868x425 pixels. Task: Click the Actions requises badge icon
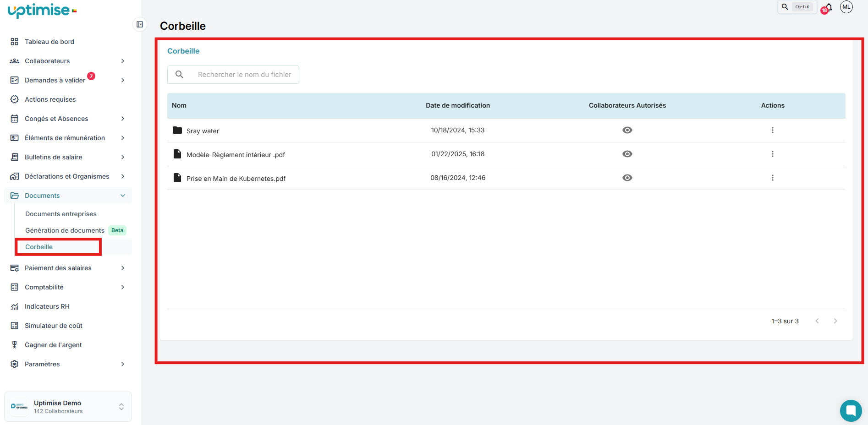click(15, 99)
